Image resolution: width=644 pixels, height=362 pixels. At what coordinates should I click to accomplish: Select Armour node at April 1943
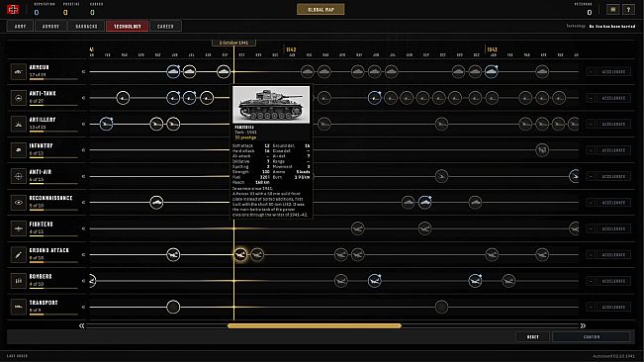[x=542, y=72]
